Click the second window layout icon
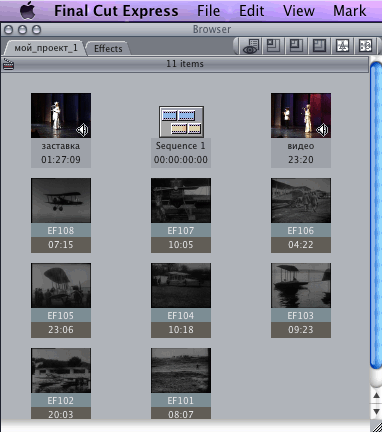This screenshot has width=382, height=432. coord(296,46)
